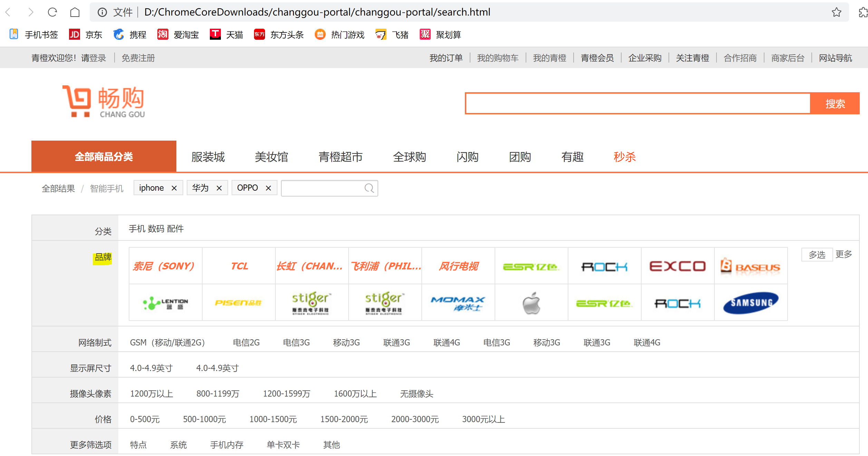Image resolution: width=868 pixels, height=456 pixels.
Task: Open the extensions puzzle icon
Action: coord(863,12)
